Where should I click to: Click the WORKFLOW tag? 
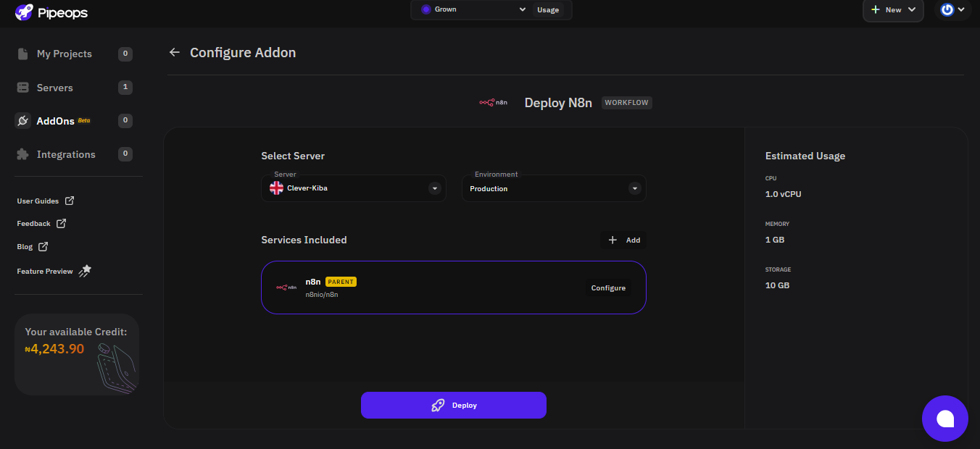coord(627,103)
